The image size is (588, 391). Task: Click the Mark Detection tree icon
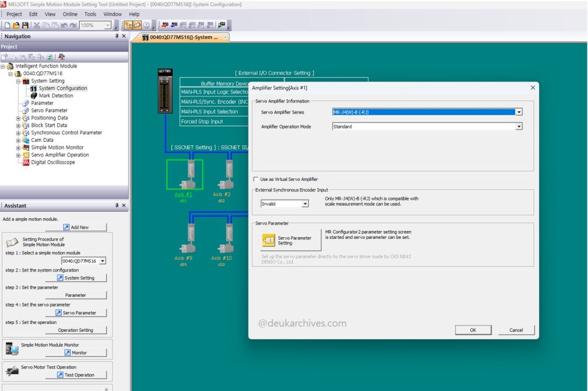[x=34, y=95]
